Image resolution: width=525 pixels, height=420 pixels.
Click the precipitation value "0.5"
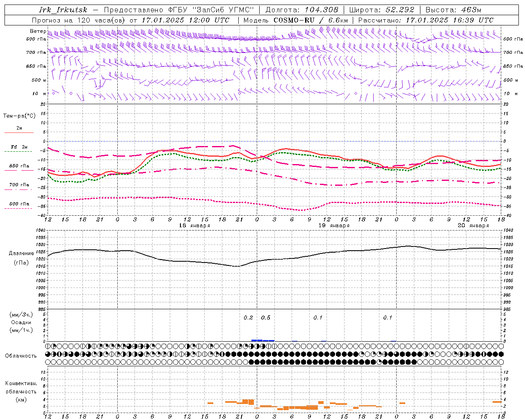point(266,318)
